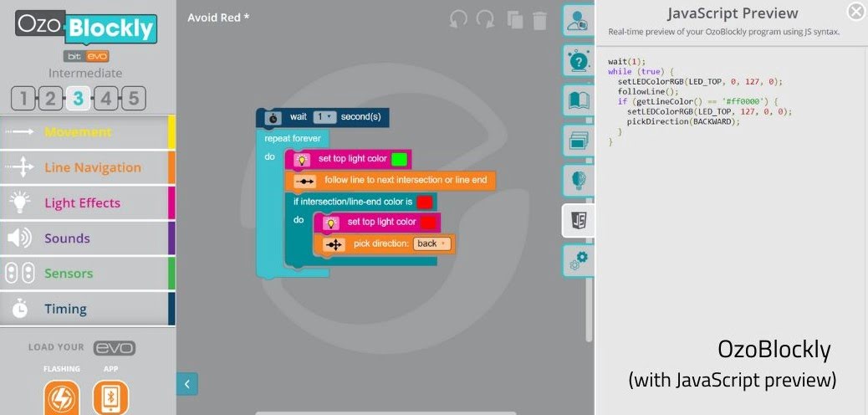Open the stacked windows examples icon
The image size is (868, 415).
[x=579, y=141]
